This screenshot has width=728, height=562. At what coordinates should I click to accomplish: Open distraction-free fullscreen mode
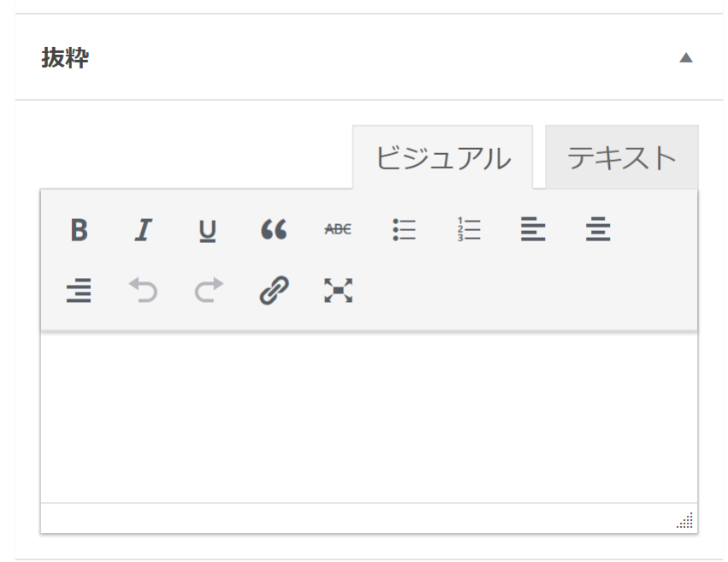[338, 292]
